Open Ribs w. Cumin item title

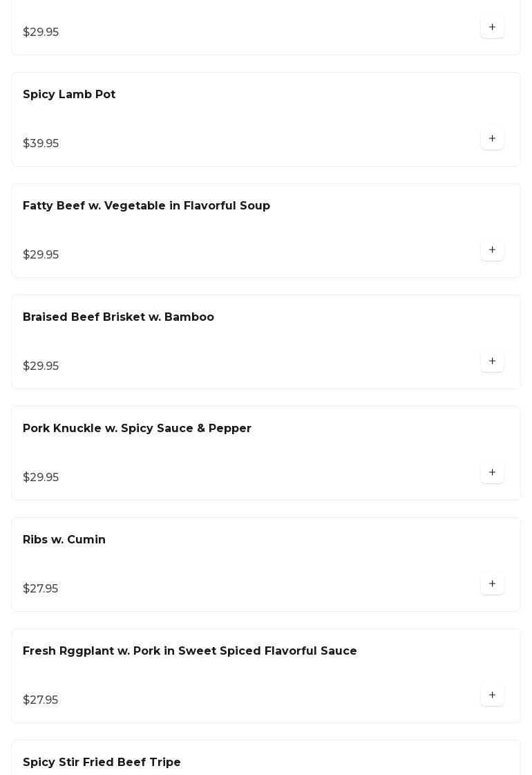pyautogui.click(x=64, y=539)
